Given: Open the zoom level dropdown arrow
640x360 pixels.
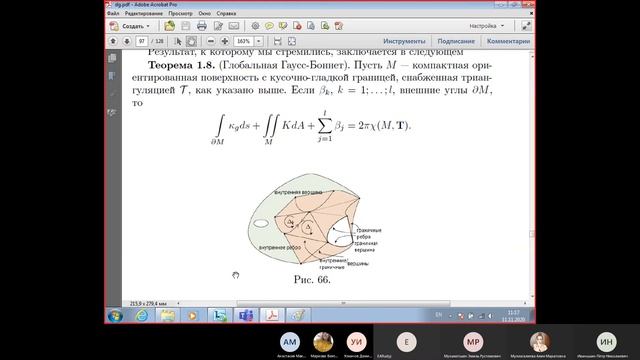Looking at the screenshot, I should [x=259, y=41].
